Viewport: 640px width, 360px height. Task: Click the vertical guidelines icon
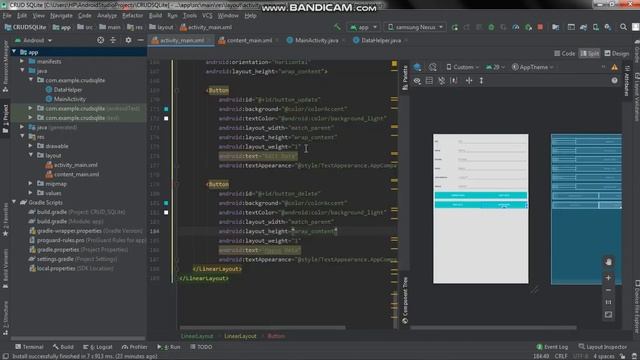(x=481, y=81)
